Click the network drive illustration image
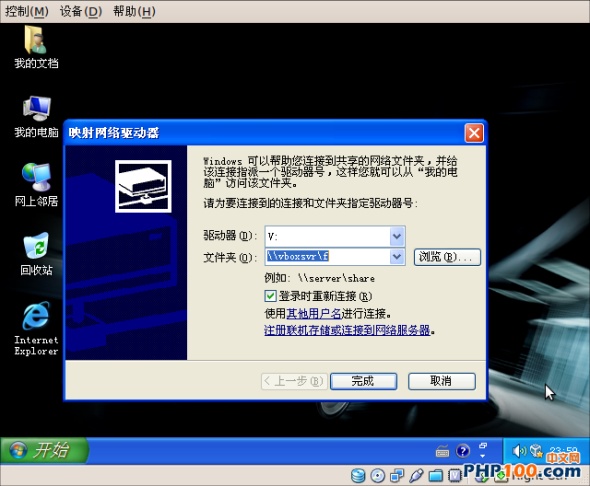 (143, 186)
